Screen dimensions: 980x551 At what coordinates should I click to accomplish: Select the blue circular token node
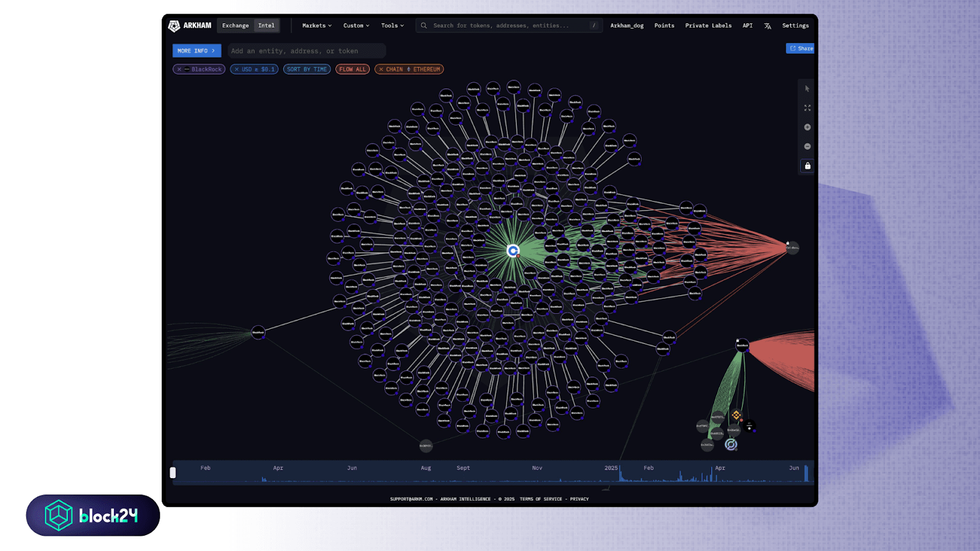click(731, 444)
